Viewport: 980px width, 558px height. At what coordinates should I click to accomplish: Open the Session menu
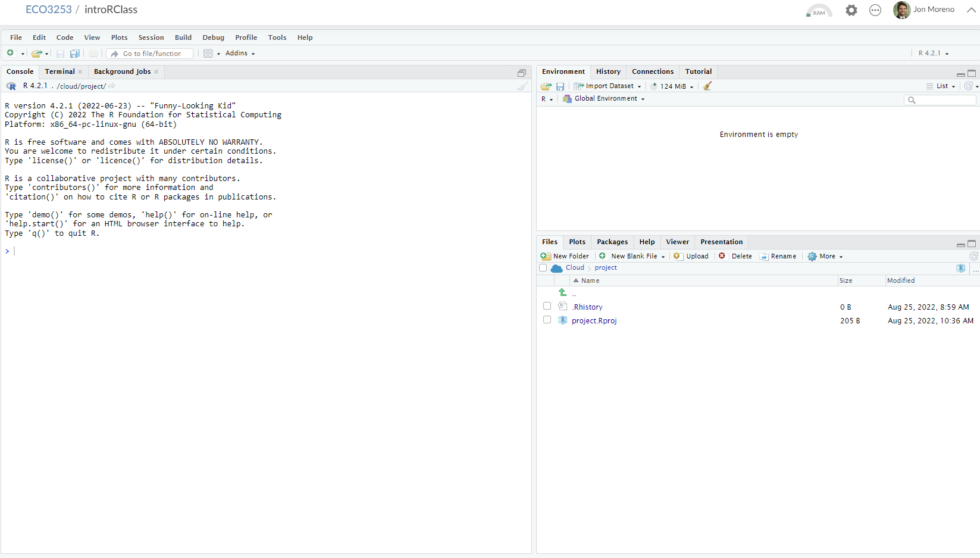(151, 38)
